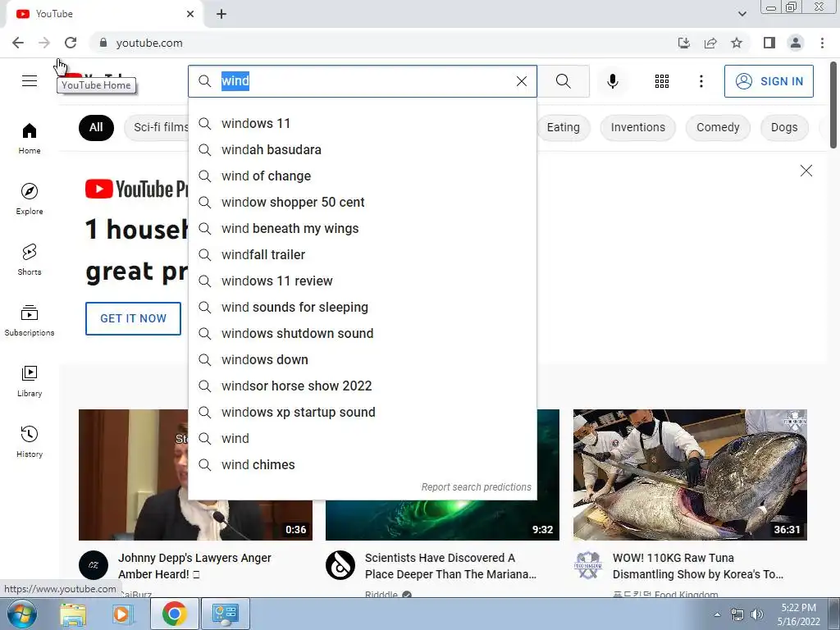Choose suggestion 'windows 11'
The width and height of the screenshot is (840, 630).
pos(362,123)
